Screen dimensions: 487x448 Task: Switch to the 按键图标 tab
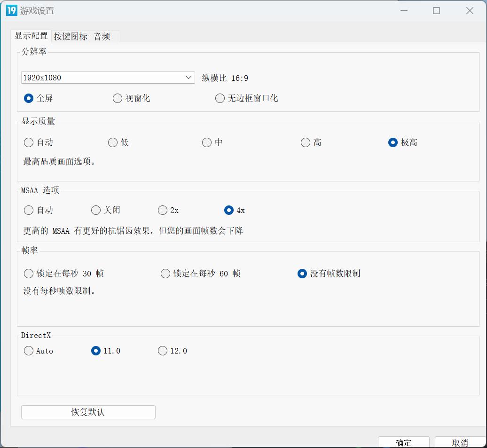point(71,36)
